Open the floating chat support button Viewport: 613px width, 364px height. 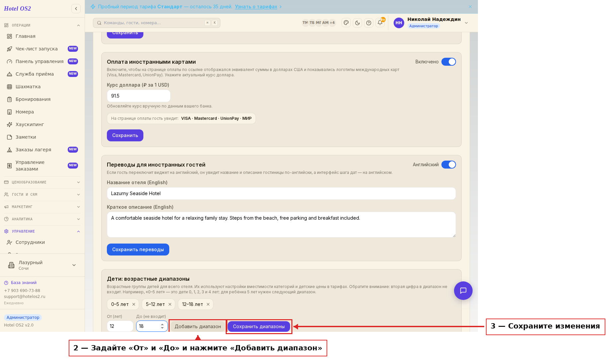(463, 291)
